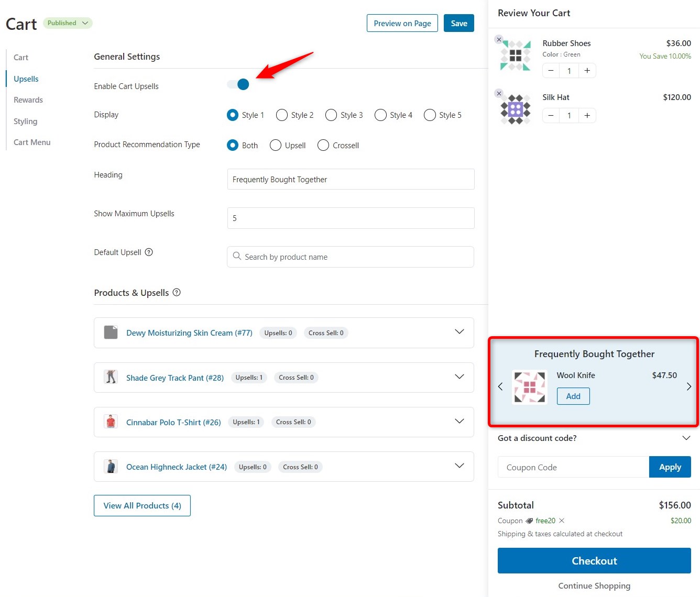Open Cinnabar Polo T-Shirt (#26) link
700x597 pixels.
(x=173, y=423)
